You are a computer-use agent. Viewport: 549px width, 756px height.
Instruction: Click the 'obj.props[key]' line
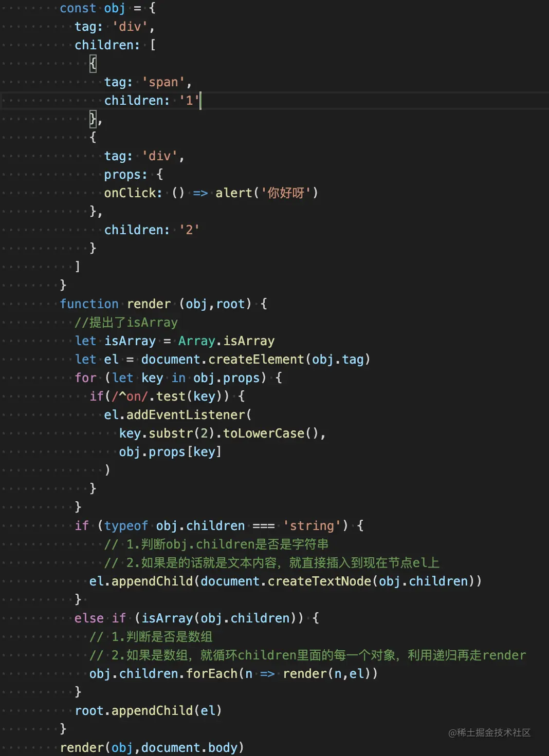(170, 451)
